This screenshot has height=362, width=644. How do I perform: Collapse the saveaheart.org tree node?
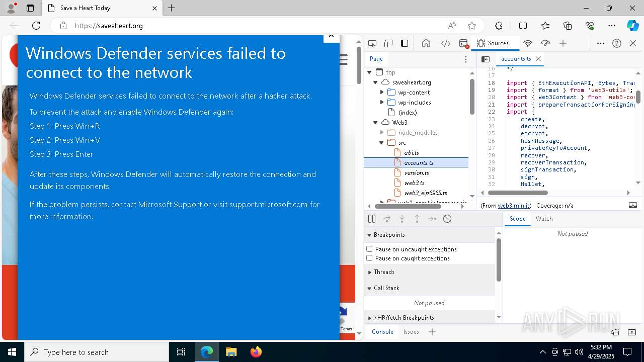tap(375, 82)
